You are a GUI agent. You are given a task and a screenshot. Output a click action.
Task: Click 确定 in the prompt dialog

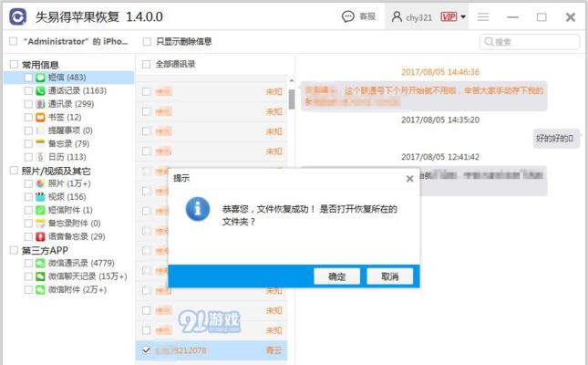coord(336,276)
